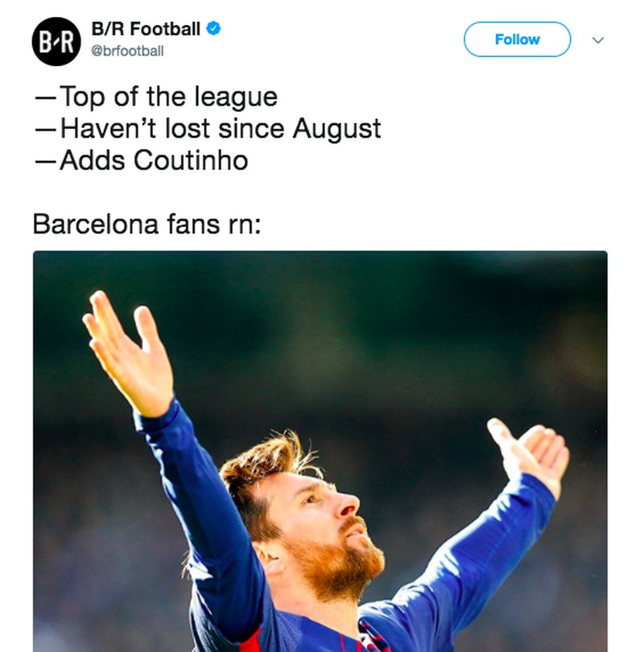Open the B/R Football display name
The height and width of the screenshot is (652, 644).
click(x=145, y=30)
